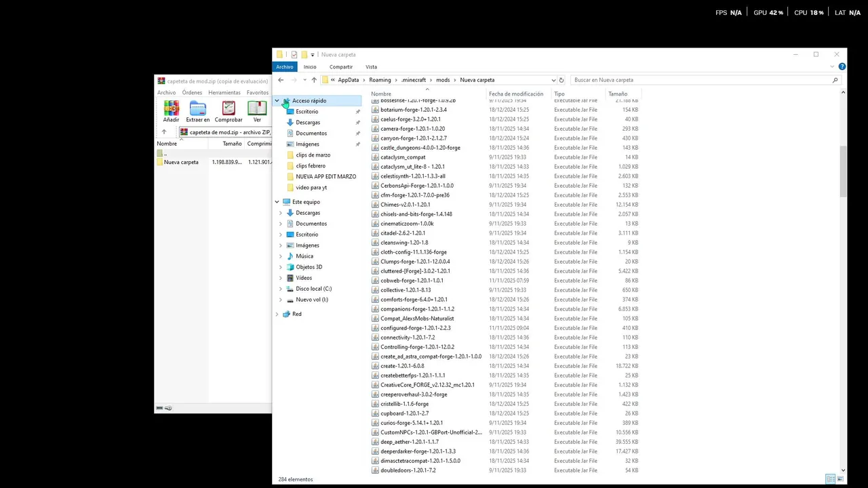Select jar icon of create-1.20.1-6.0.8
868x488 pixels.
(x=375, y=366)
